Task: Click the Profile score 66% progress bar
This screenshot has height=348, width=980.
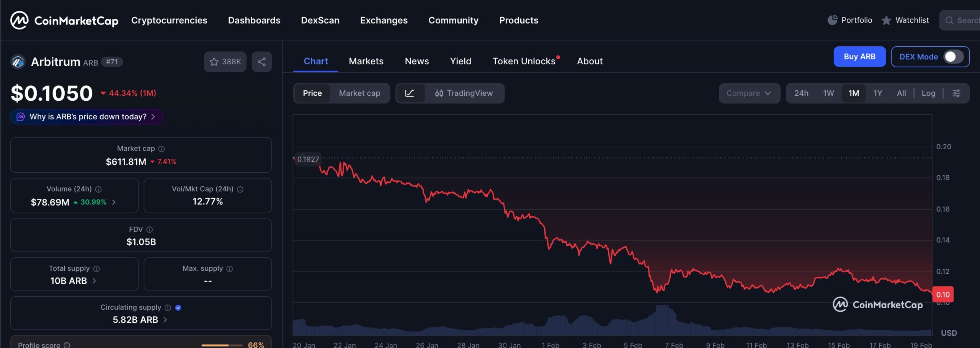Action: (x=222, y=345)
